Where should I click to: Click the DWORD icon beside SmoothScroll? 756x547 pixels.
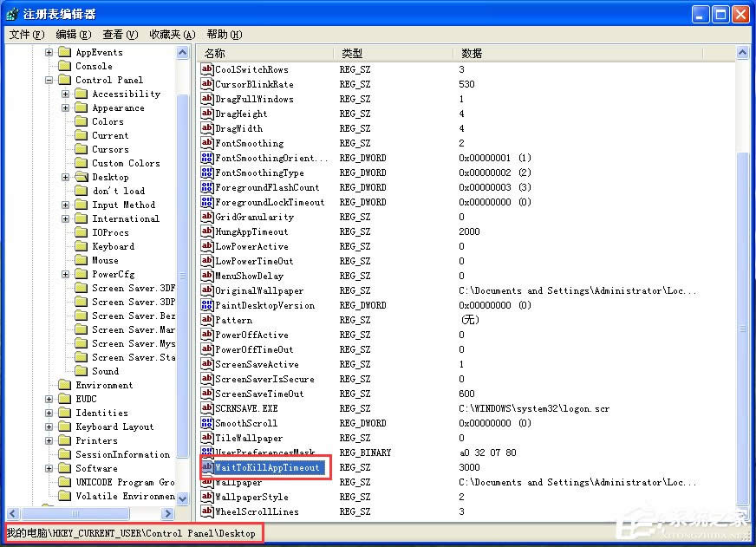[207, 423]
